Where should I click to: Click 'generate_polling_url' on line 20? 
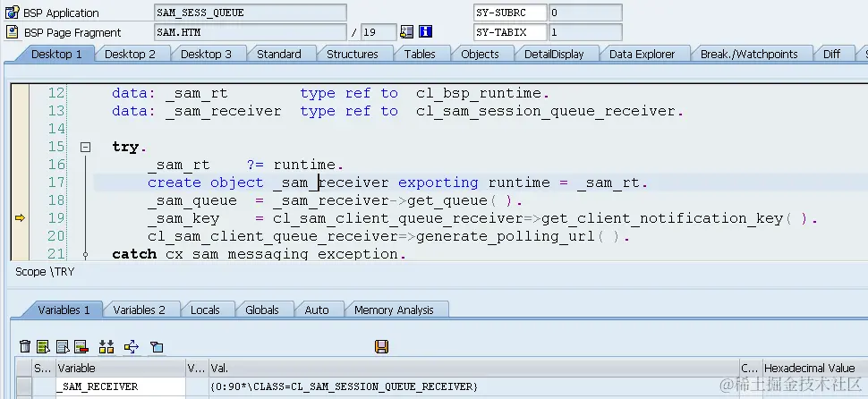coord(506,236)
